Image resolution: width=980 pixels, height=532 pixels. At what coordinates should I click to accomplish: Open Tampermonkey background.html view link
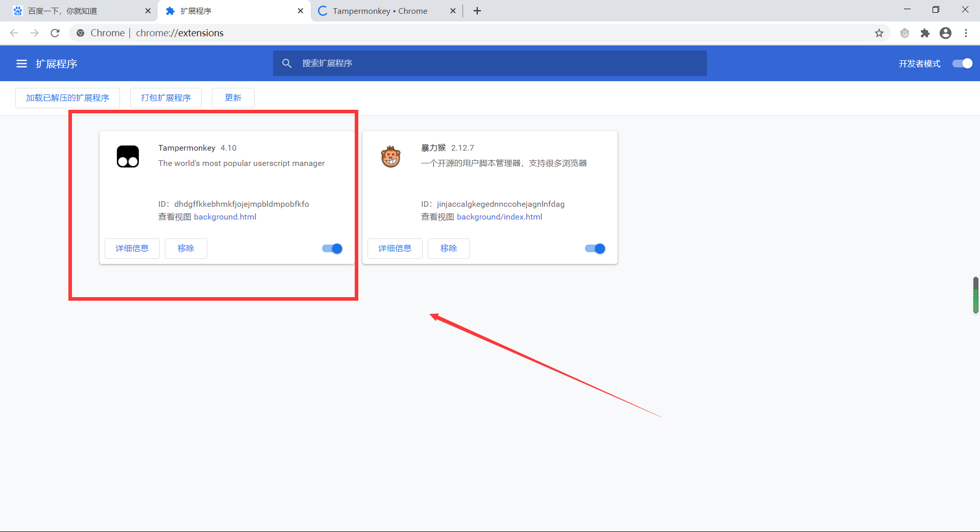[225, 217]
